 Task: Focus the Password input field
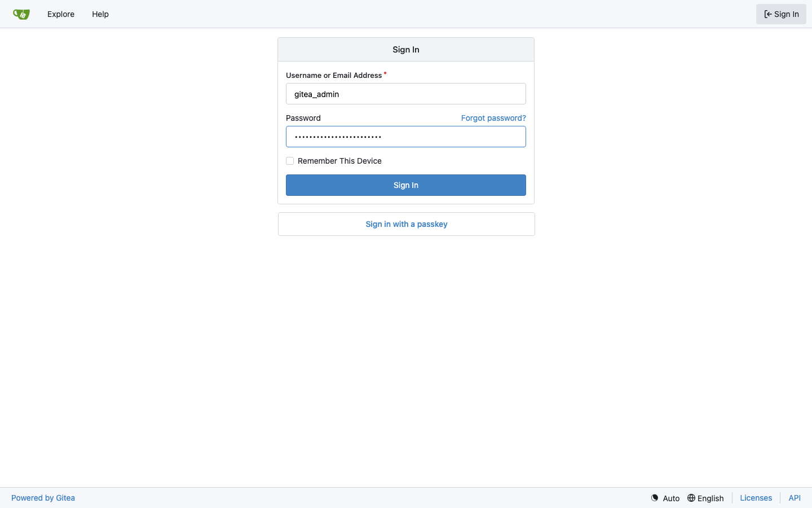pos(406,137)
